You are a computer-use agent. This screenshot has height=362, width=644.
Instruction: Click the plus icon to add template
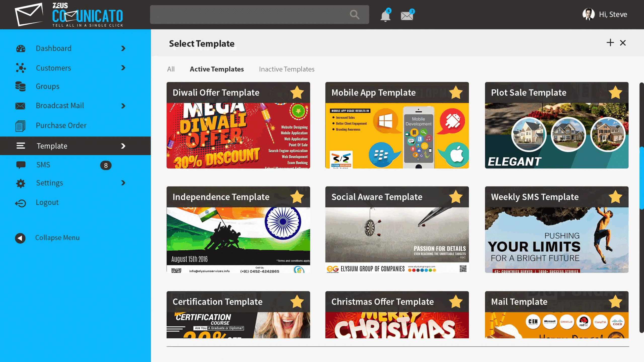click(610, 42)
